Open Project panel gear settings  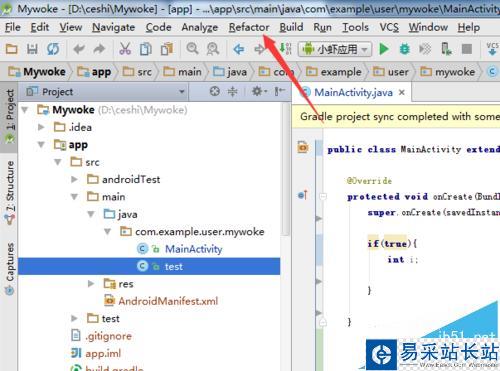pyautogui.click(x=259, y=91)
